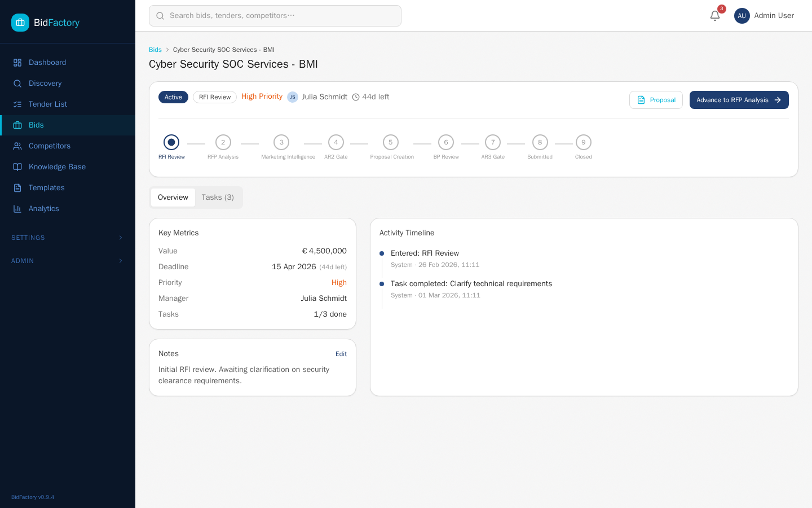Open the Admin User account menu
Image resolution: width=812 pixels, height=508 pixels.
(x=764, y=16)
